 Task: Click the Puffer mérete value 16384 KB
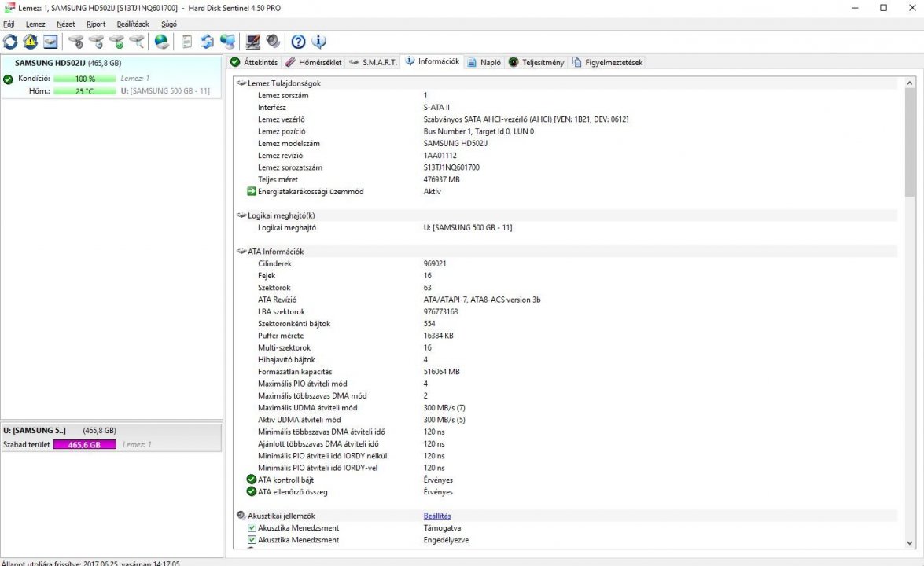[439, 336]
